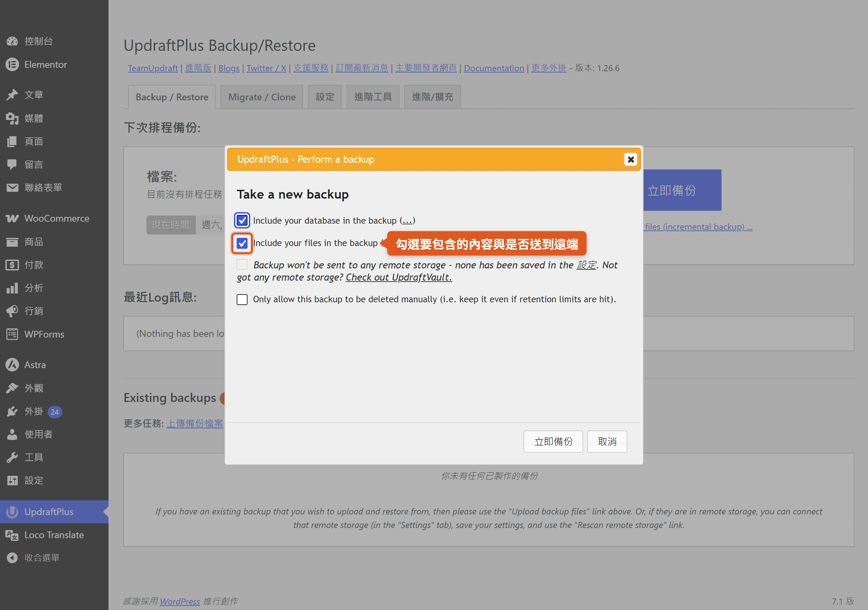Click the 立即備份 button in the dialog
This screenshot has height=610, width=868.
pyautogui.click(x=553, y=442)
